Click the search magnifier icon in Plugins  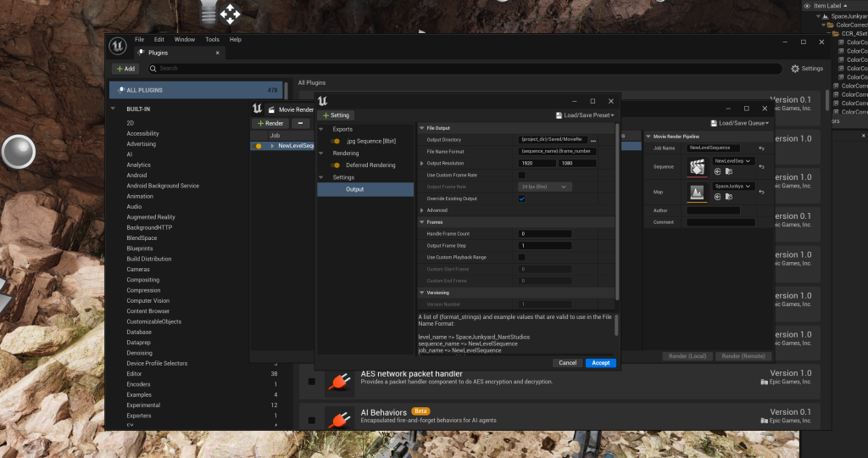[x=153, y=69]
